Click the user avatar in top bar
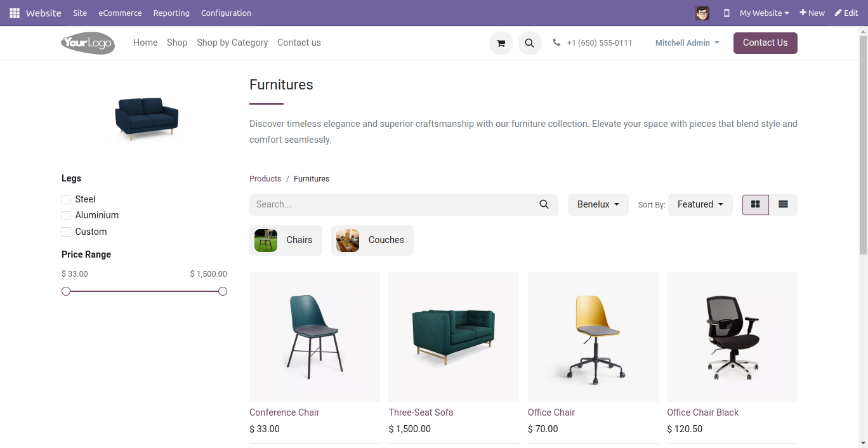Viewport: 868px width, 448px height. click(x=702, y=13)
